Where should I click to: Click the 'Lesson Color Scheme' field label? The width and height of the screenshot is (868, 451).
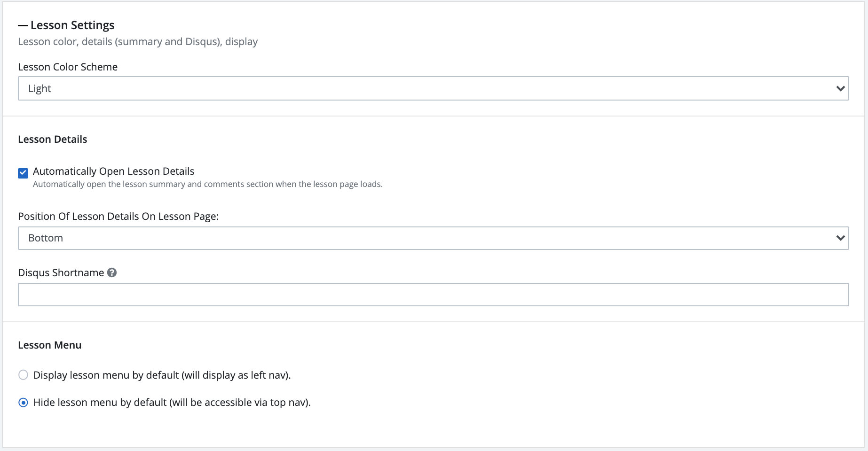[68, 67]
